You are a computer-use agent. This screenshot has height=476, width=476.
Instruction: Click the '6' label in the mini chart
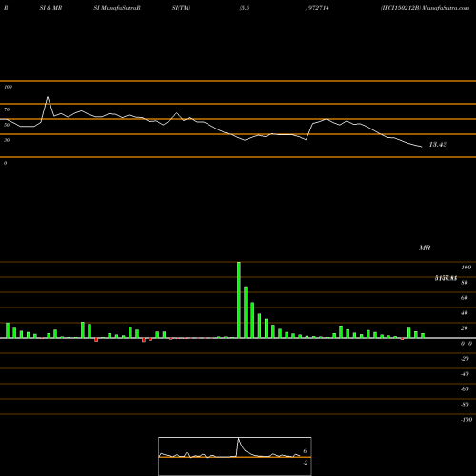[305, 451]
